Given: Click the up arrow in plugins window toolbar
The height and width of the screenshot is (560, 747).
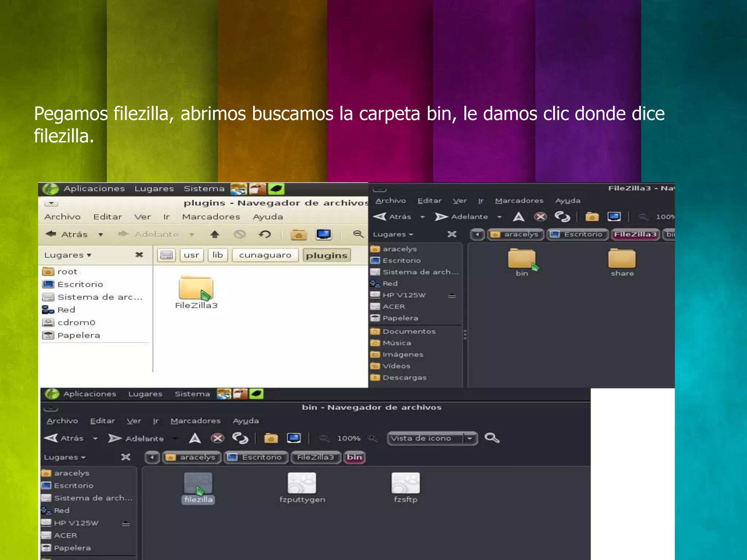Looking at the screenshot, I should point(215,234).
